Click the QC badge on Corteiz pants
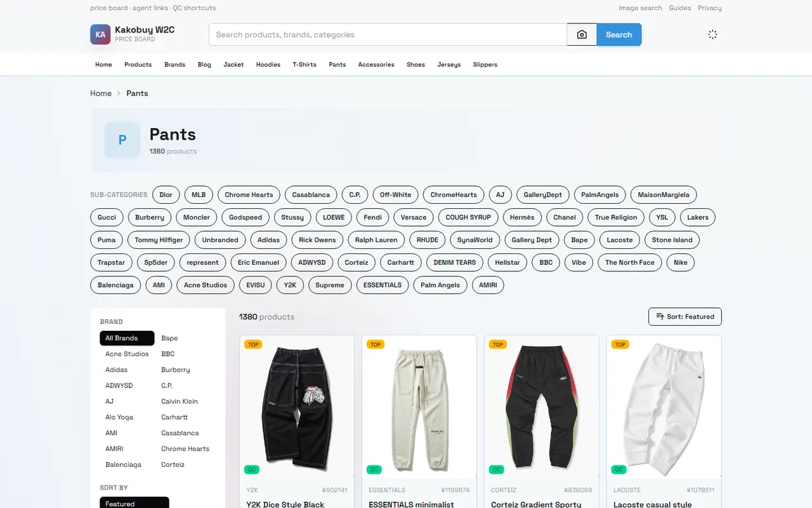Image resolution: width=812 pixels, height=508 pixels. coord(497,470)
